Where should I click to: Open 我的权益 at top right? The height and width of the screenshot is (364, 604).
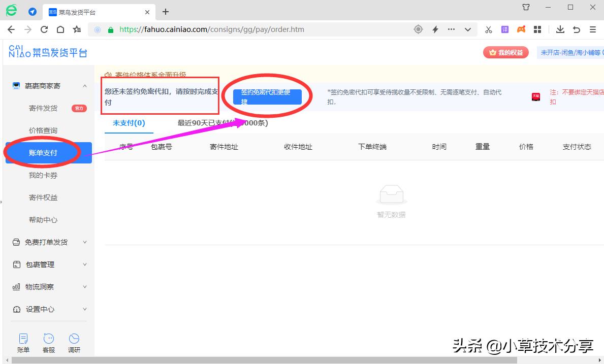tap(505, 52)
